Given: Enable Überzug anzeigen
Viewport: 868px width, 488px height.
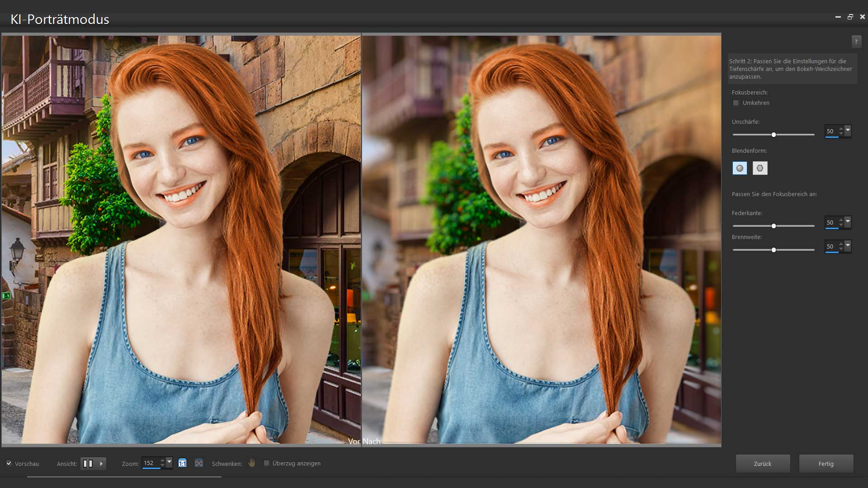Looking at the screenshot, I should pos(266,463).
